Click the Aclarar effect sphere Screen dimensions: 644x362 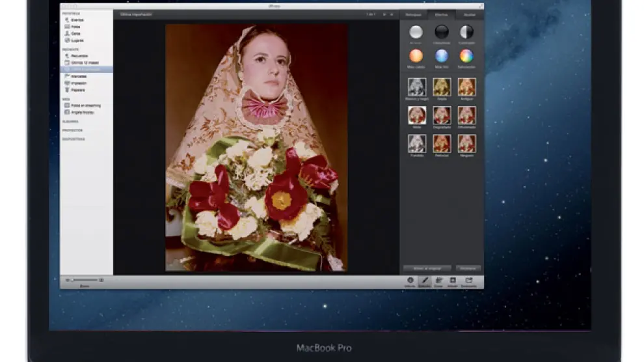[x=416, y=32]
